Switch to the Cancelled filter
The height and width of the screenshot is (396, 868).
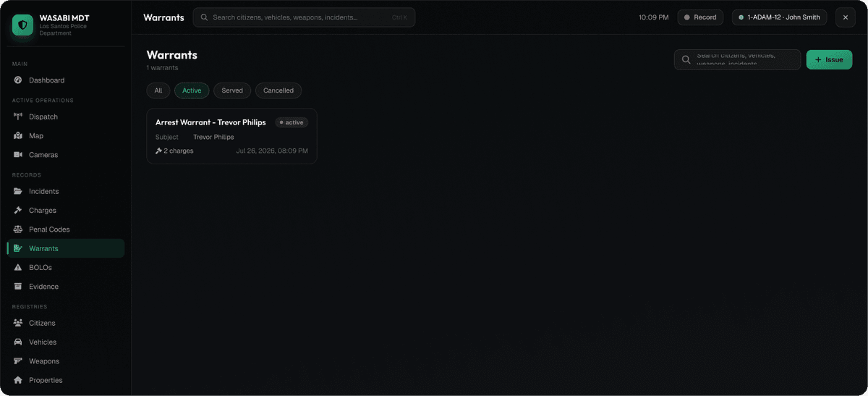[278, 90]
